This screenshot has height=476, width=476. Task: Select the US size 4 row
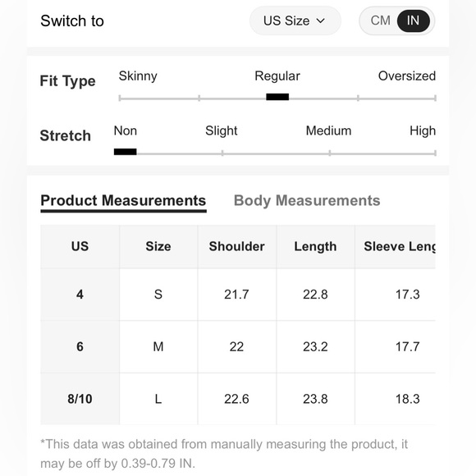point(238,295)
